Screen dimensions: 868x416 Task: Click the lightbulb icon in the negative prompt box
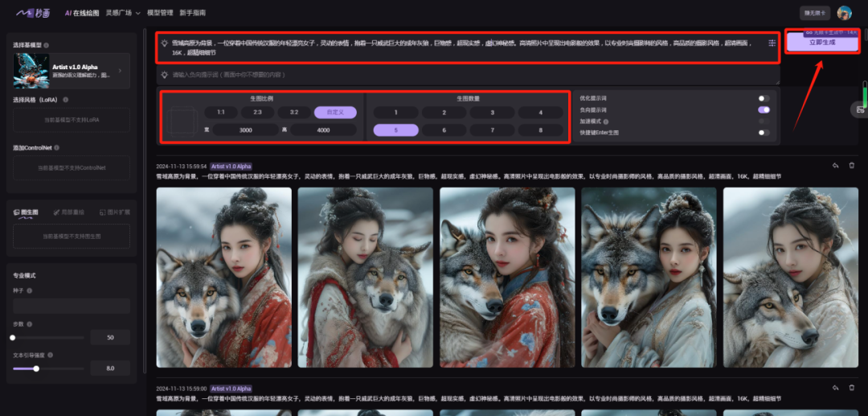click(x=165, y=75)
